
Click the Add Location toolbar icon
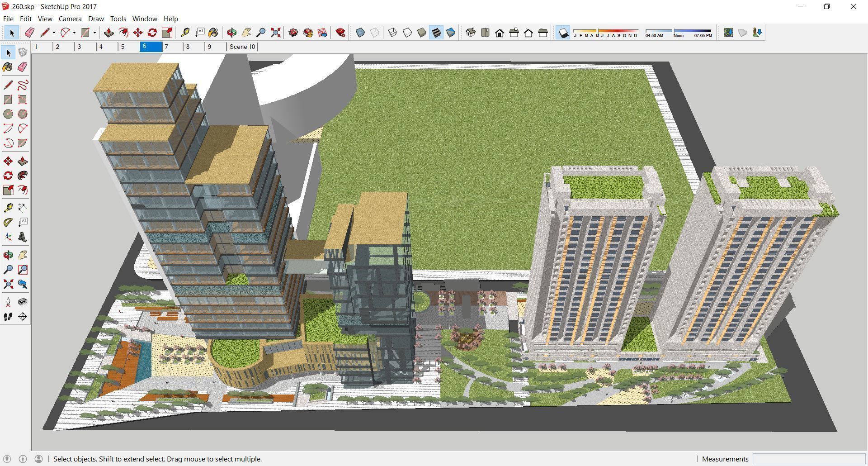pos(728,33)
